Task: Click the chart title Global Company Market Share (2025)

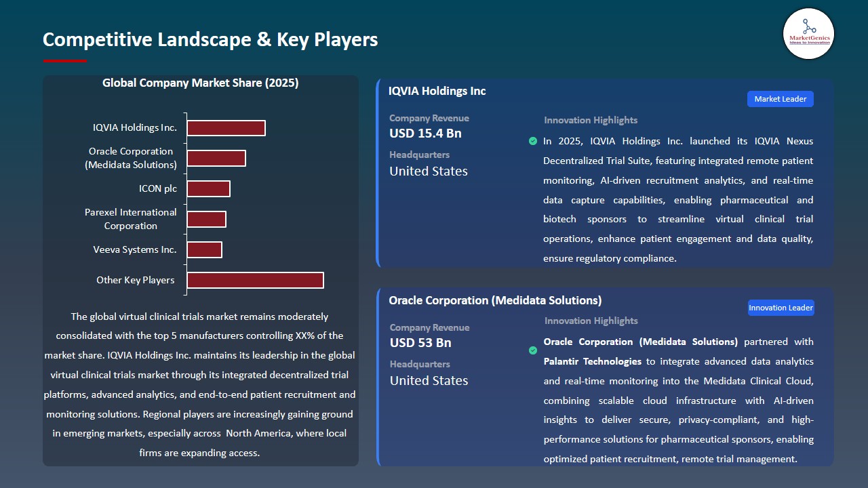Action: pyautogui.click(x=200, y=83)
